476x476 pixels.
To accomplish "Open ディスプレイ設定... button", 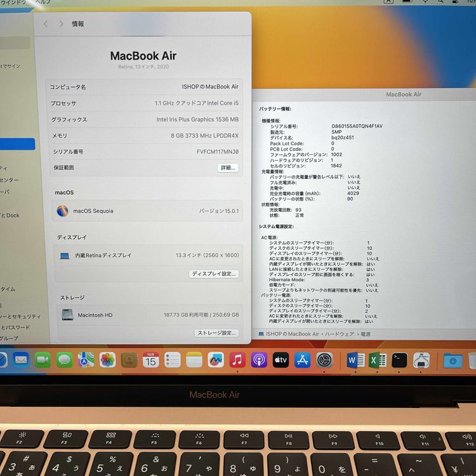I will point(215,274).
